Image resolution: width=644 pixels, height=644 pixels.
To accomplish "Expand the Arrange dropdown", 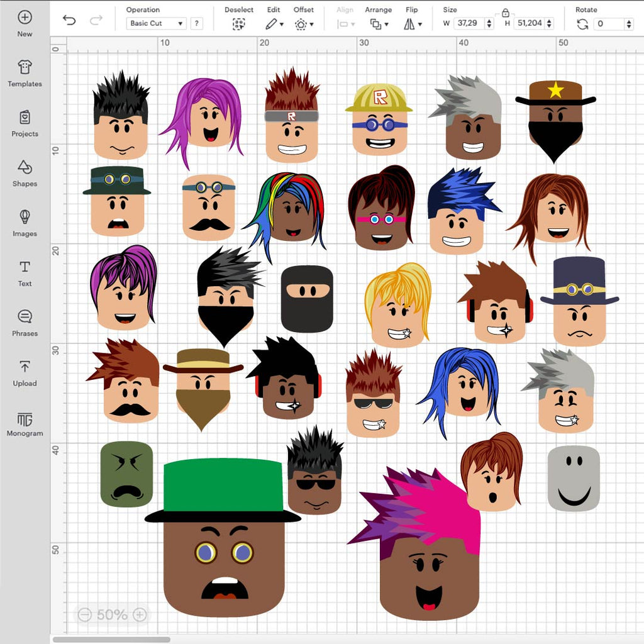I will pyautogui.click(x=378, y=24).
